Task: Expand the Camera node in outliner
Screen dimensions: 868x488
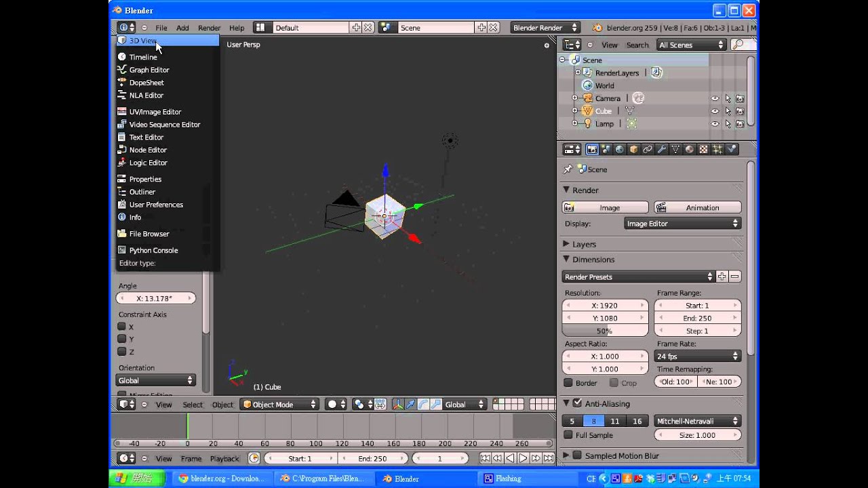Action: pyautogui.click(x=575, y=98)
